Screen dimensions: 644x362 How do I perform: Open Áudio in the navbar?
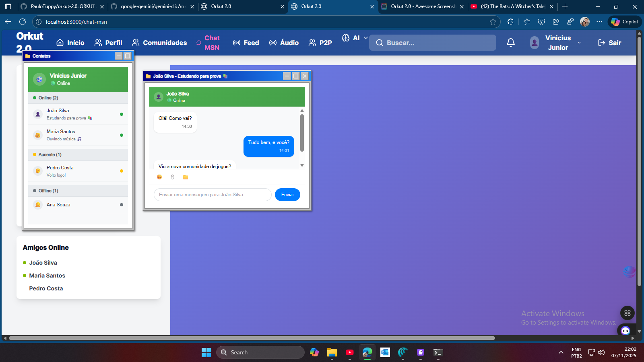tap(284, 43)
